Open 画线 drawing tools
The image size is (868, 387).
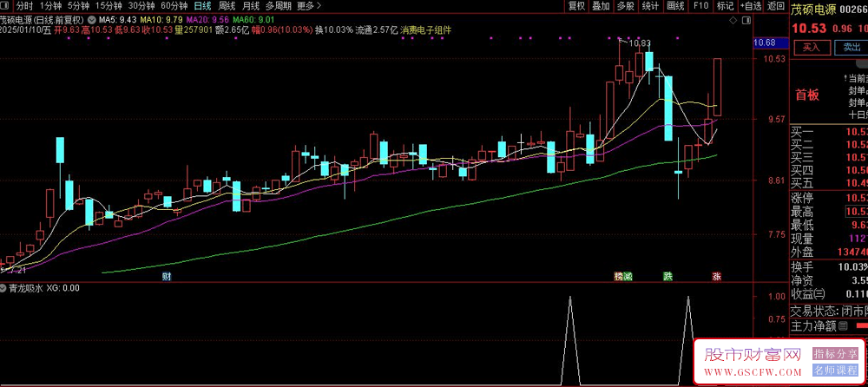(675, 6)
